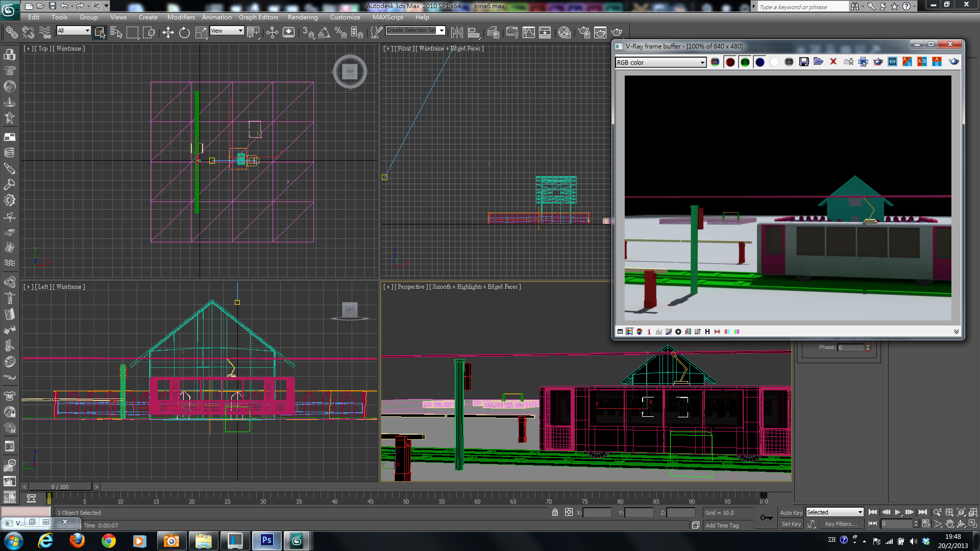
Task: Open the Rendering menu
Action: (x=302, y=17)
